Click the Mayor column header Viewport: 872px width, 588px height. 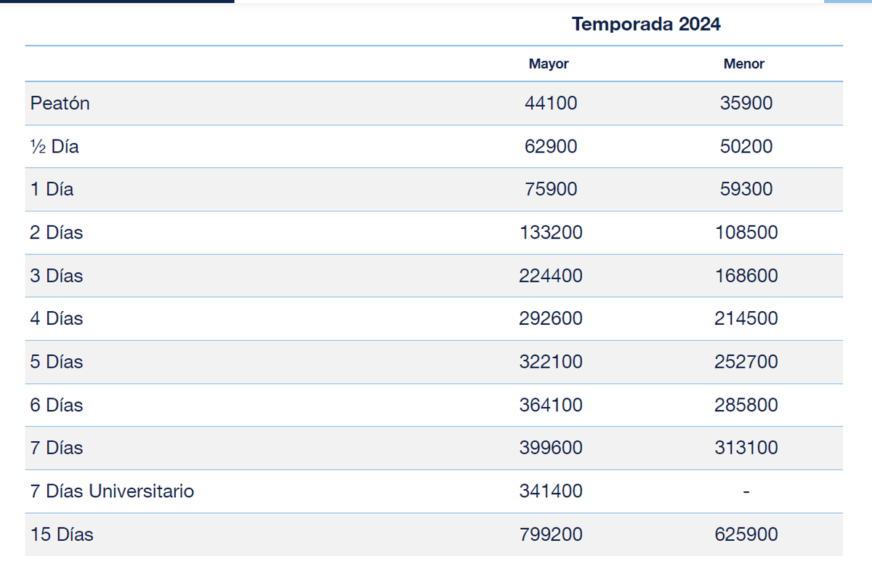[549, 64]
